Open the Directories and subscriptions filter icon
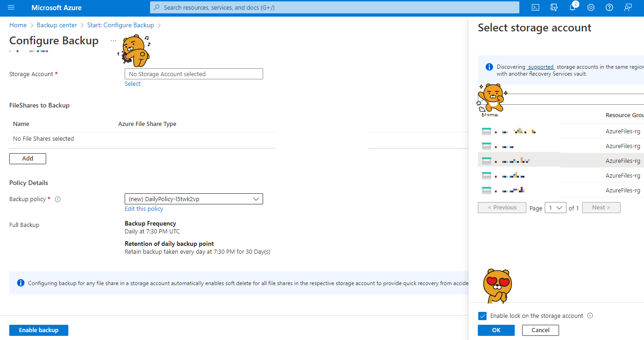The height and width of the screenshot is (340, 644). 554,8
